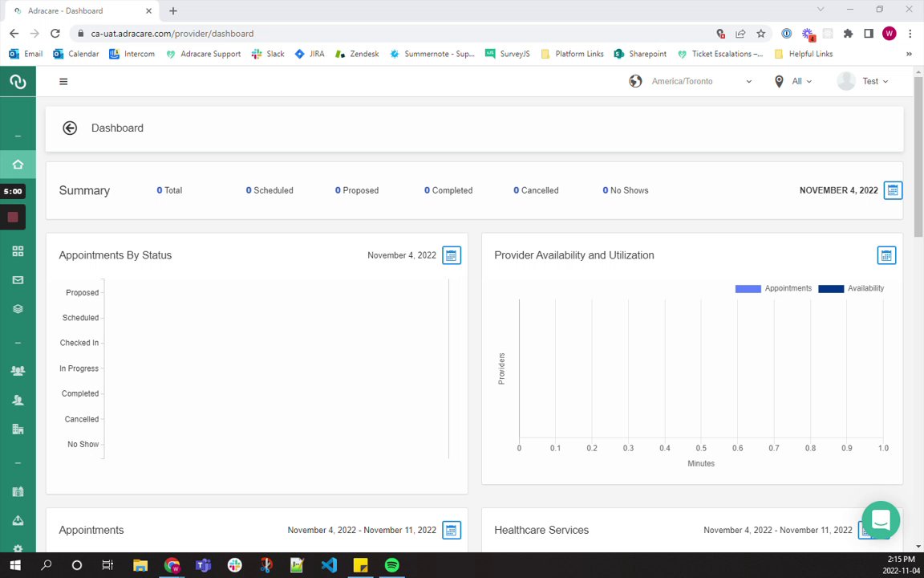
Task: Open the Intercom chat bubble
Action: point(881,520)
